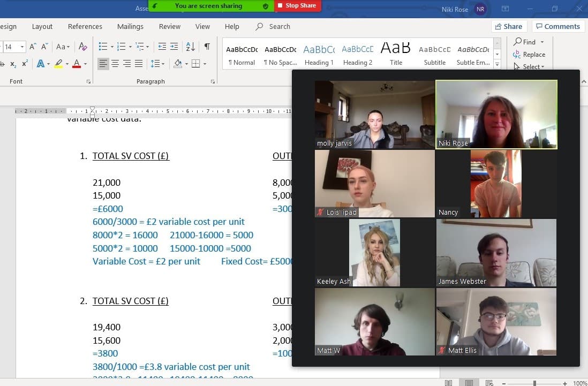The height and width of the screenshot is (386, 588).
Task: Open line and paragraph spacing options
Action: click(x=155, y=64)
